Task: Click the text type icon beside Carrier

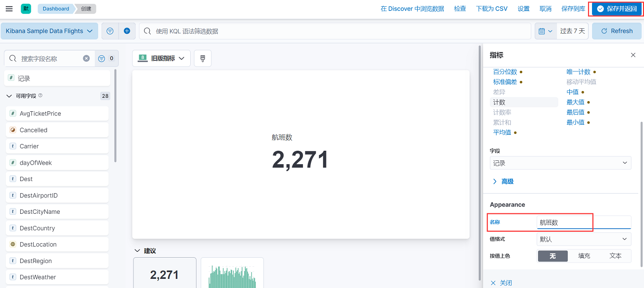Action: (x=13, y=146)
